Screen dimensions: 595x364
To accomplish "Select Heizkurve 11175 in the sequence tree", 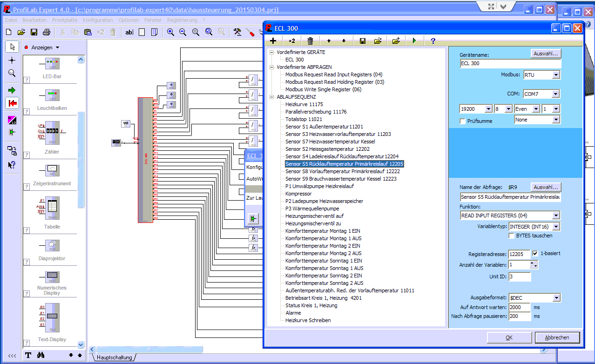I will click(304, 104).
